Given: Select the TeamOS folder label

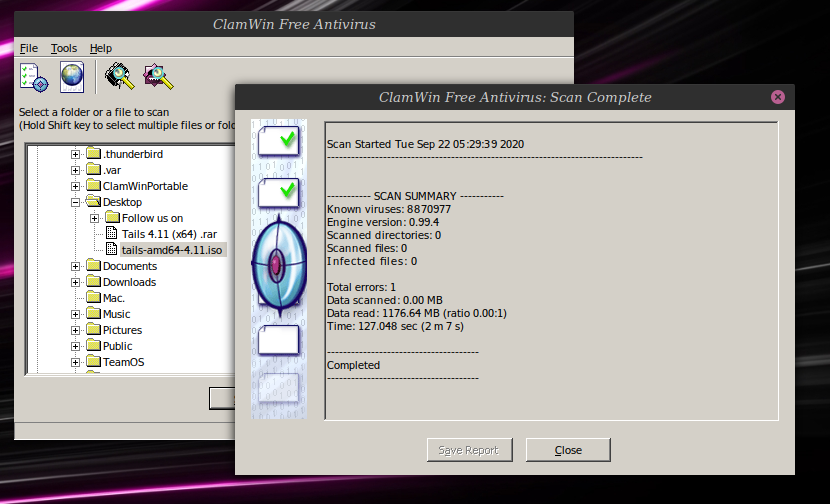Looking at the screenshot, I should click(x=123, y=362).
